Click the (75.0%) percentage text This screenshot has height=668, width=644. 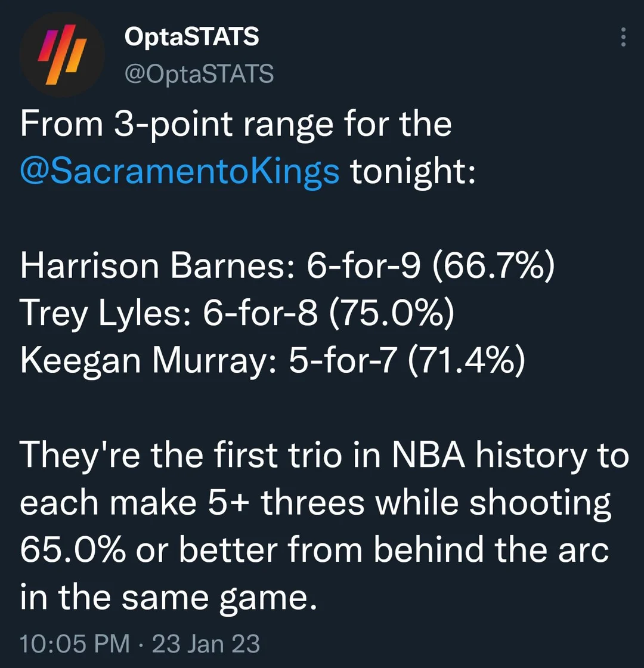click(391, 314)
